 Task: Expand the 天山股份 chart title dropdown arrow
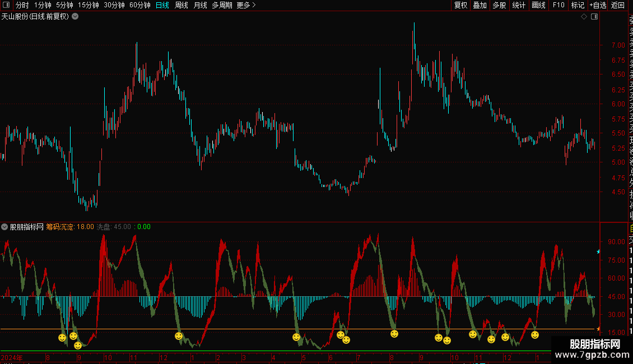tap(75, 17)
